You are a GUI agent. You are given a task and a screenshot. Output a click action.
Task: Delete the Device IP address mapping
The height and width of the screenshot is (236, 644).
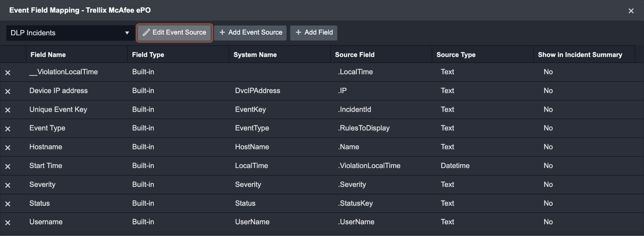pyautogui.click(x=8, y=92)
